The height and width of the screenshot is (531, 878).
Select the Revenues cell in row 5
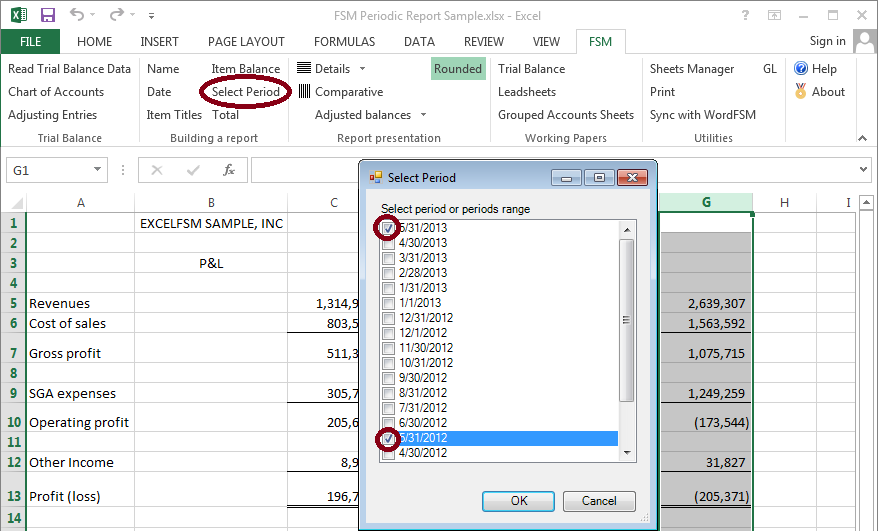coord(80,303)
